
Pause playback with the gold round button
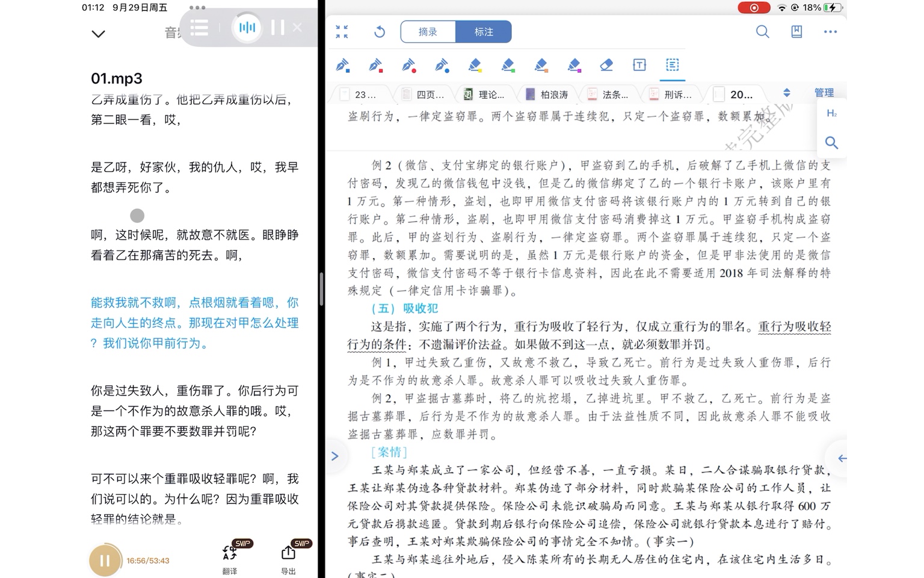coord(105,561)
